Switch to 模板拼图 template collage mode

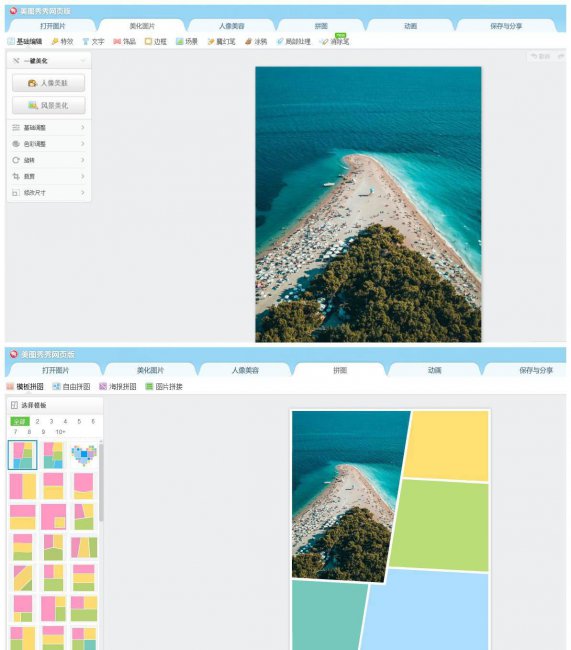tap(25, 386)
